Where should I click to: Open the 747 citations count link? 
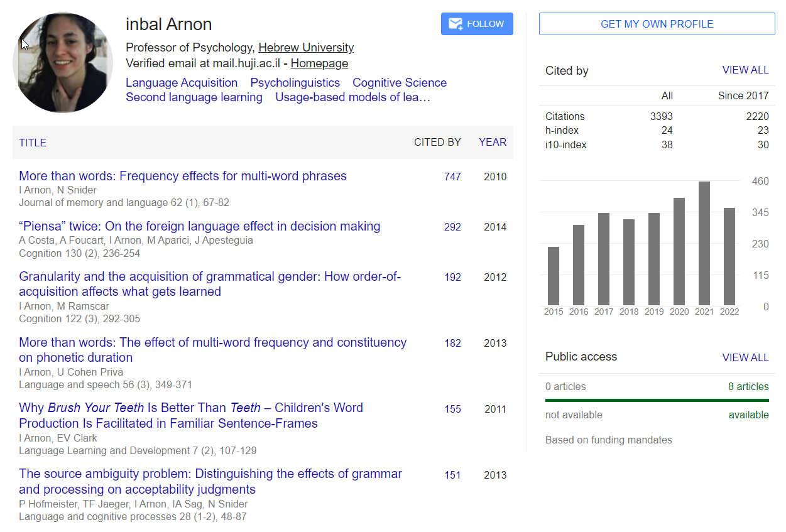point(452,177)
